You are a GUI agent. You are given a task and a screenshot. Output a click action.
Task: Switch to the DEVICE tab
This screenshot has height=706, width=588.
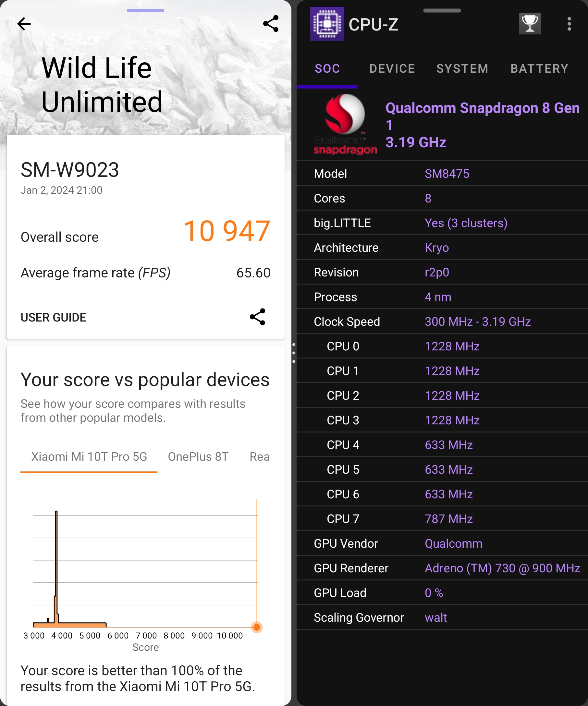point(392,68)
